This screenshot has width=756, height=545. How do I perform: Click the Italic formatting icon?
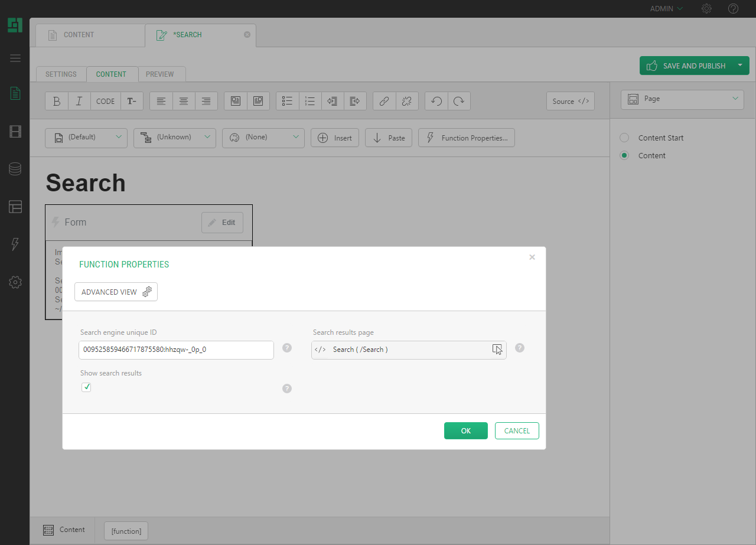pos(79,101)
